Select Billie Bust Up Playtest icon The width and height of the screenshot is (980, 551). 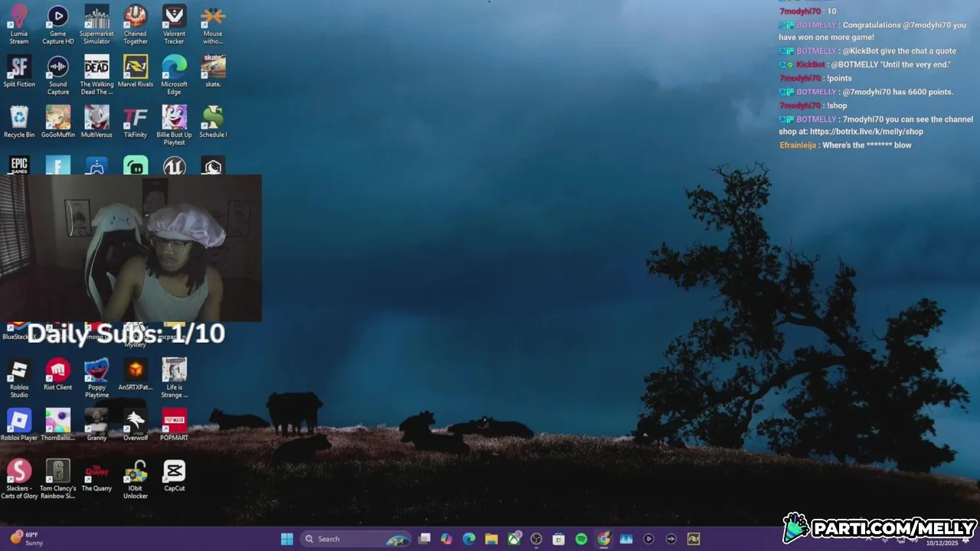[x=174, y=126]
